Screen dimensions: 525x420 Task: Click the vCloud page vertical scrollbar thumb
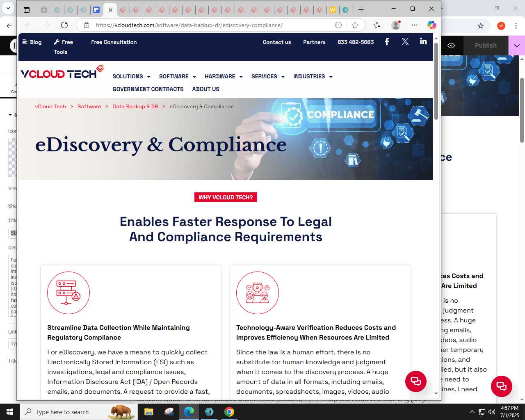coord(436,81)
